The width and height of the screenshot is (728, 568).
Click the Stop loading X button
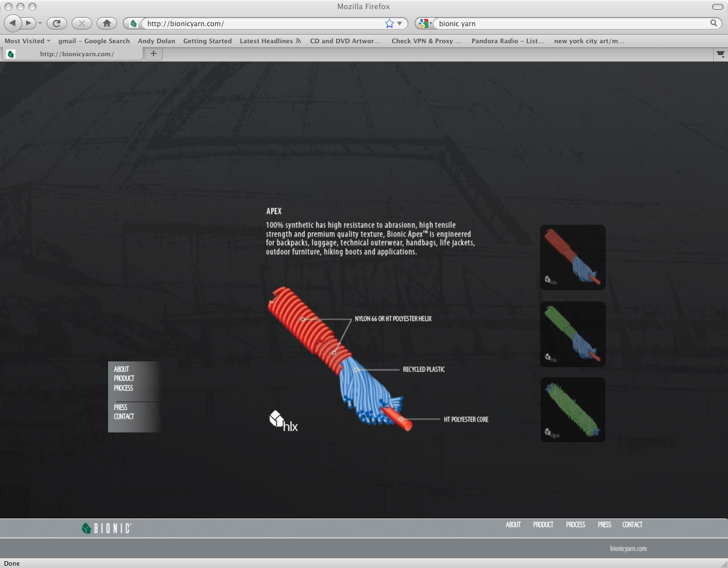[x=82, y=23]
